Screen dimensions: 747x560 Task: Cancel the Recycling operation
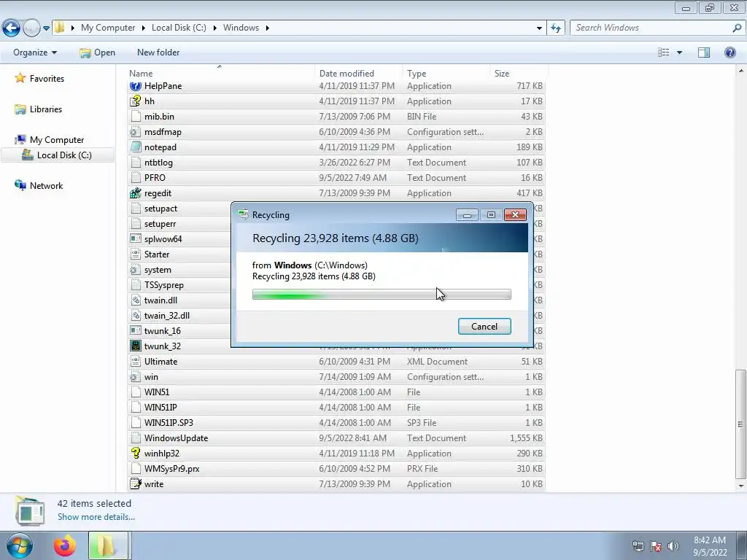484,326
